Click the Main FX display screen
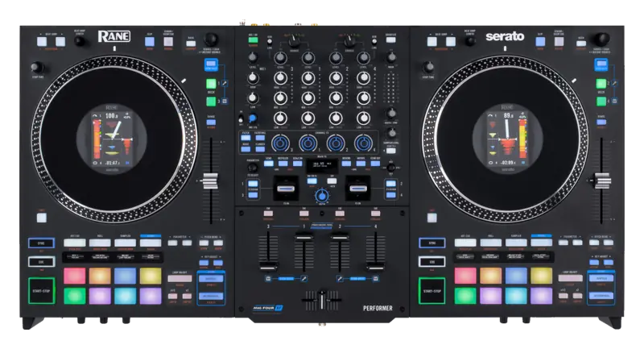Screen dimensions: 644x349 tap(322, 166)
